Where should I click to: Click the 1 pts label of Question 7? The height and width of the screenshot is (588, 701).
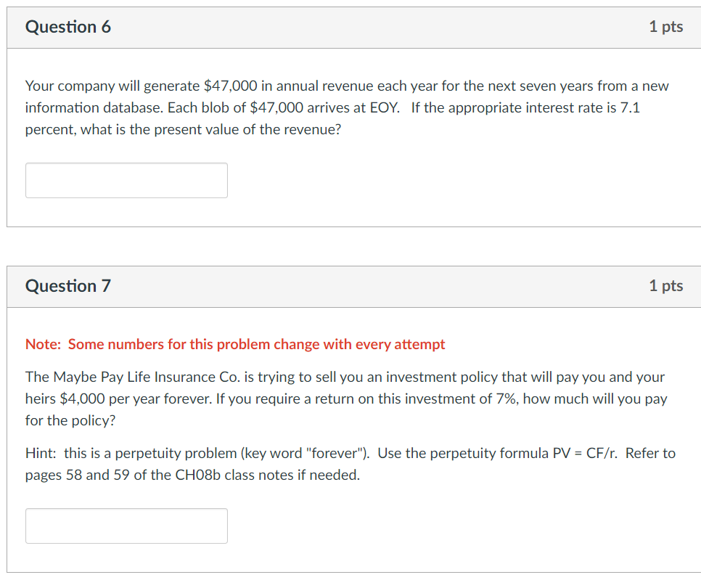click(x=665, y=286)
